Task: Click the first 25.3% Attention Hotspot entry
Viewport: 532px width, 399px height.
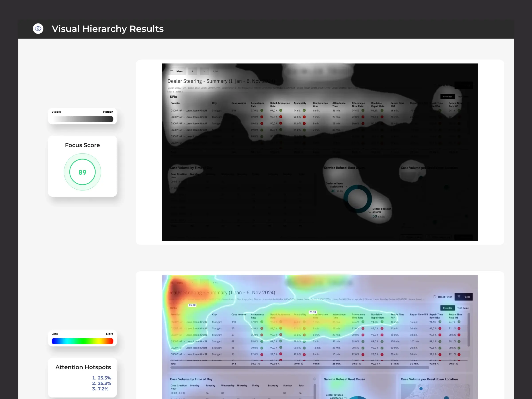Action: pos(101,378)
